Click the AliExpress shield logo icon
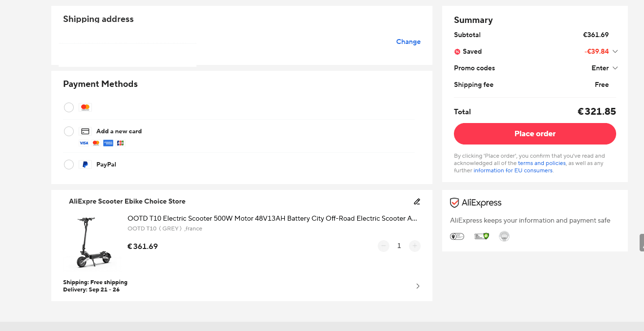This screenshot has width=644, height=331. click(x=454, y=203)
